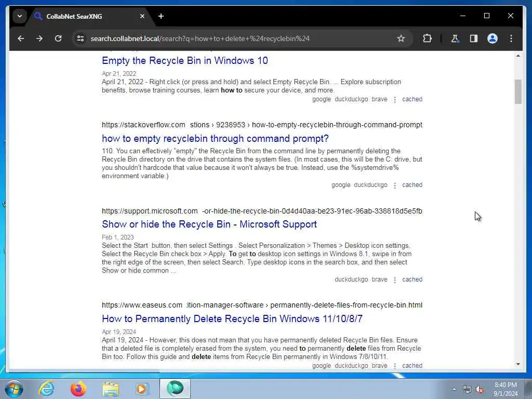The height and width of the screenshot is (399, 532).
Task: Open 'Empty the Recycle Bin in Windows 10'
Action: tap(185, 60)
